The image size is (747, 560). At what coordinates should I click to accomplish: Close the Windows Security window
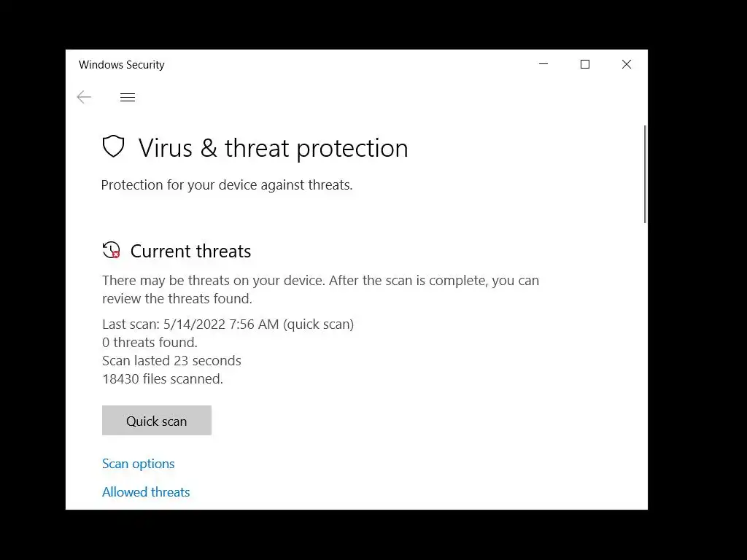(x=626, y=64)
